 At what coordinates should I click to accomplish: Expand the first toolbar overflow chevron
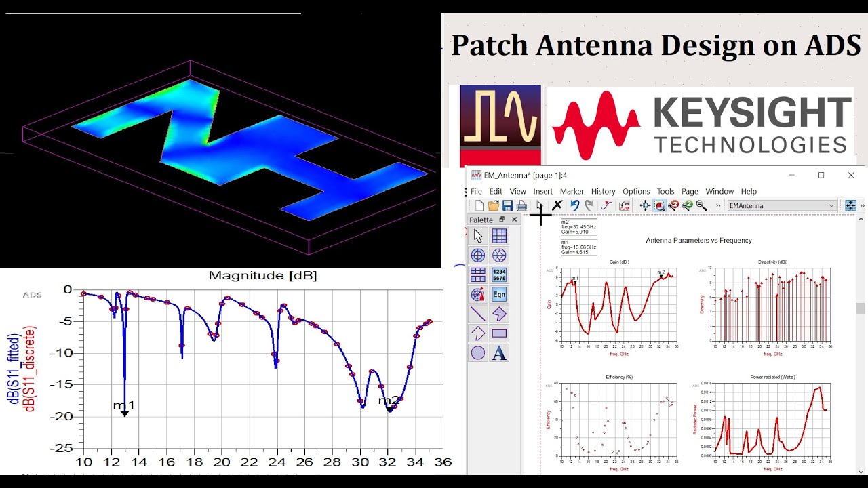(x=717, y=205)
